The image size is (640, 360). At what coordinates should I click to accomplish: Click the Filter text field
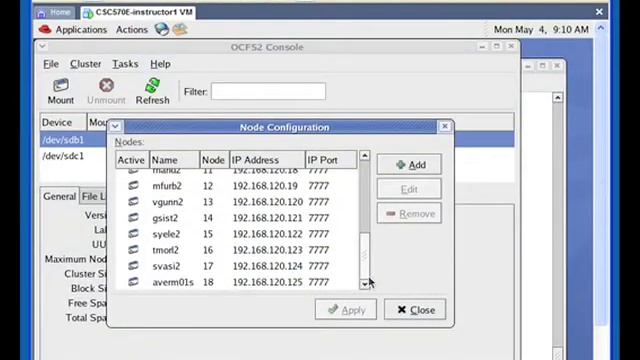click(x=268, y=91)
